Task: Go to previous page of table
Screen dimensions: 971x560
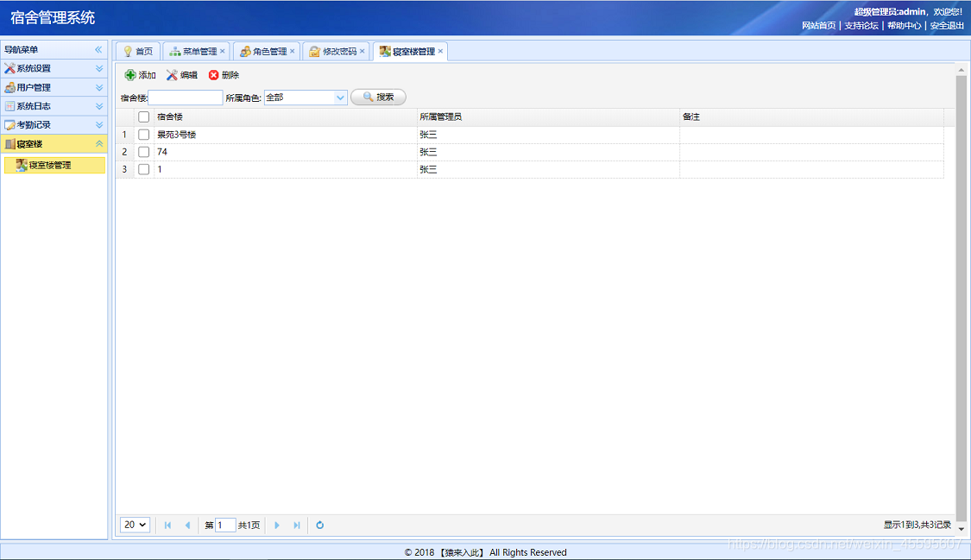Action: [187, 525]
